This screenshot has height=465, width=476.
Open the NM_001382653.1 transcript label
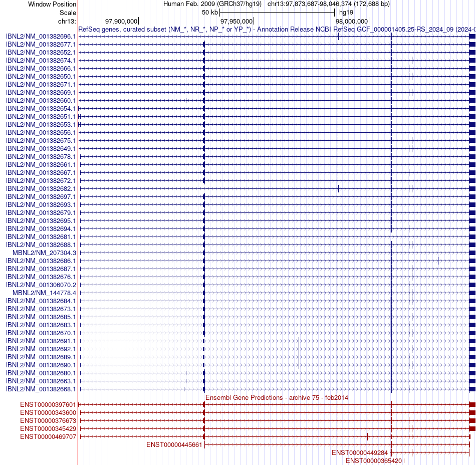tap(41, 125)
